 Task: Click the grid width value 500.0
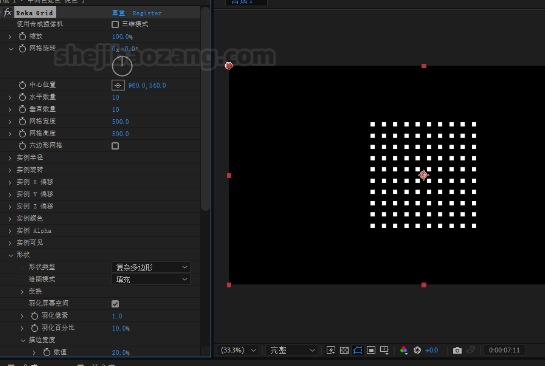[x=121, y=122]
